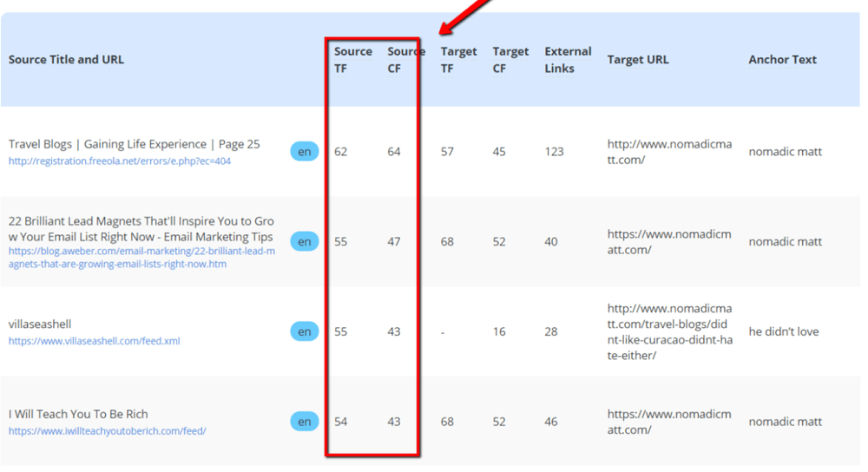Click the Anchor Text column header

pyautogui.click(x=782, y=60)
